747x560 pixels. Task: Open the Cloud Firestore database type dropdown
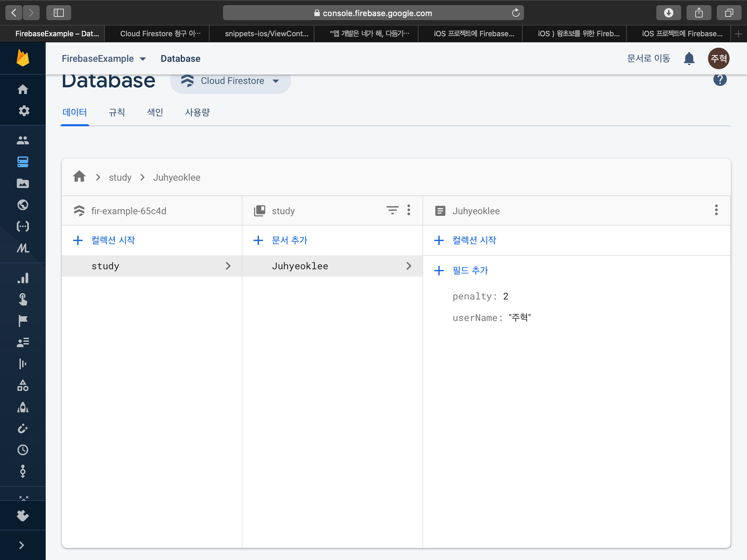(x=231, y=81)
